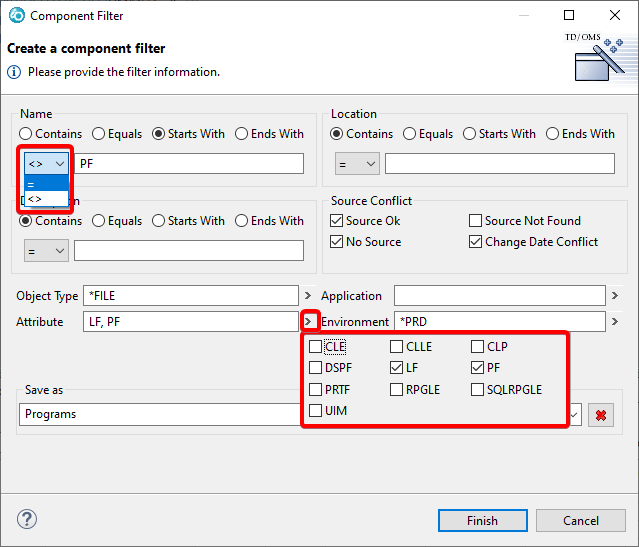Click the Component Filter title bar icon
639x547 pixels.
[16, 16]
